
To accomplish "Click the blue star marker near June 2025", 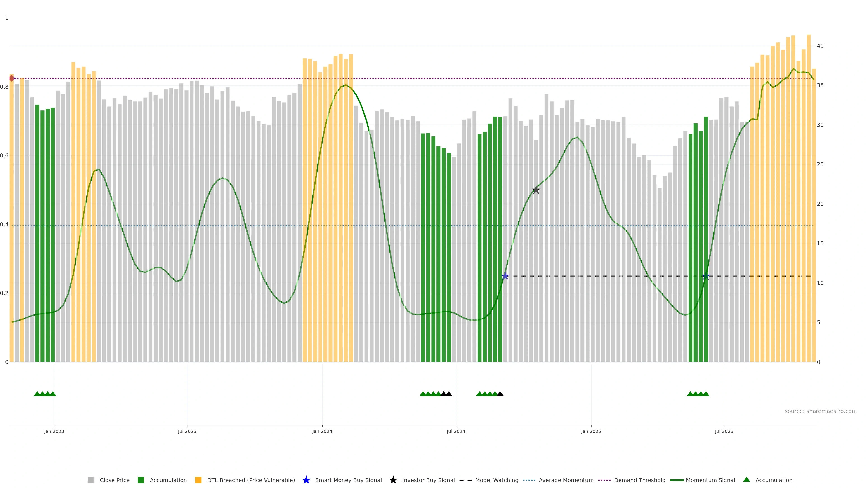I will pos(705,276).
